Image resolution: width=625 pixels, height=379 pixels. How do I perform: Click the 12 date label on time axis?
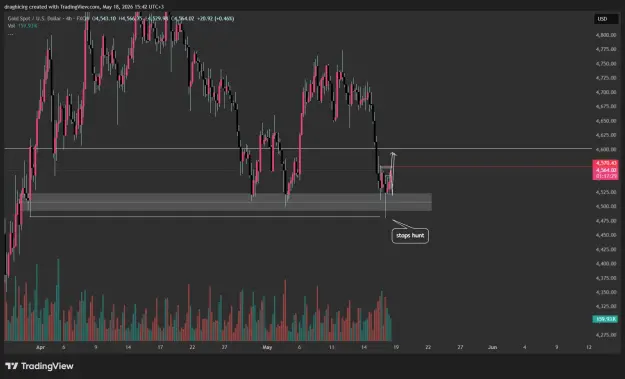589,348
